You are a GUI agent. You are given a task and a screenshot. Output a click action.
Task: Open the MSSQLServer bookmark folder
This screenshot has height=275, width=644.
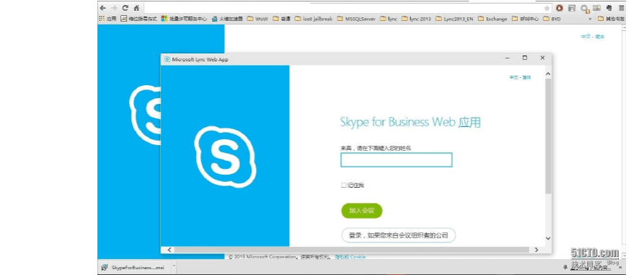(x=356, y=19)
